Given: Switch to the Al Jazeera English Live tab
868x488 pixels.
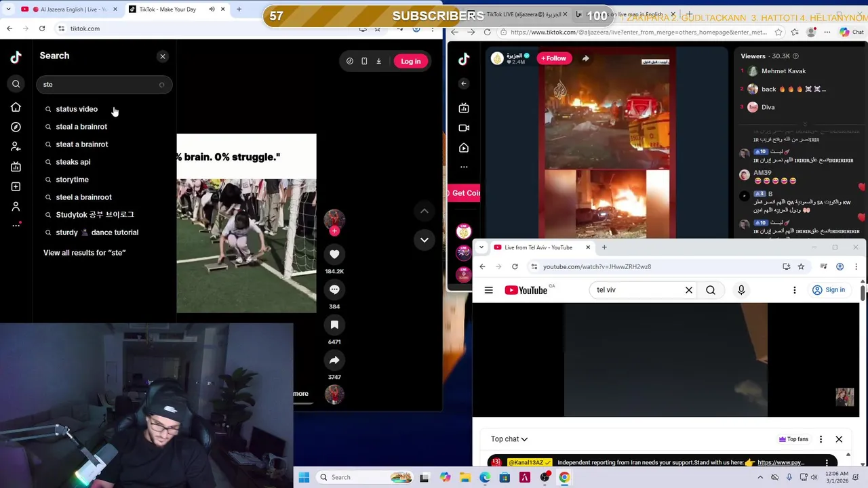Looking at the screenshot, I should coord(71,9).
